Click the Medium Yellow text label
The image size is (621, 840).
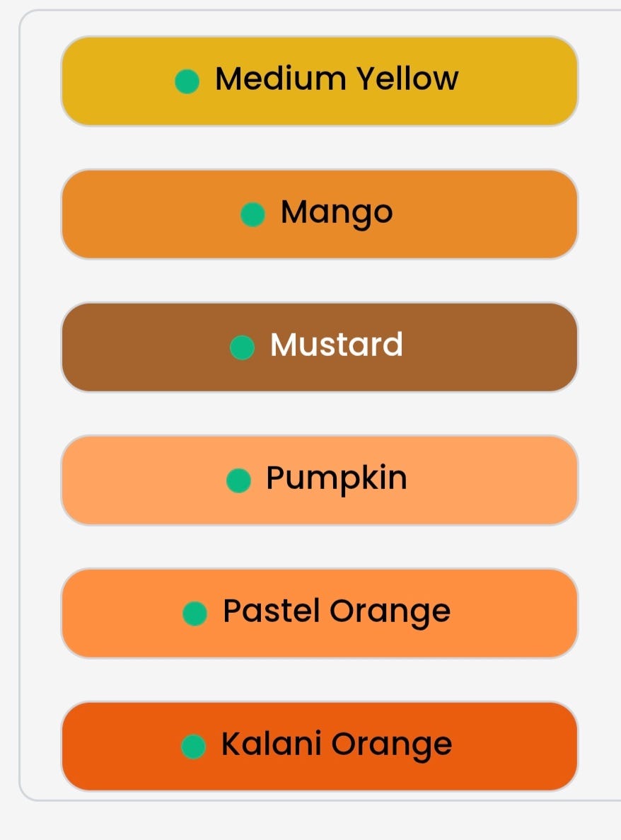point(337,79)
